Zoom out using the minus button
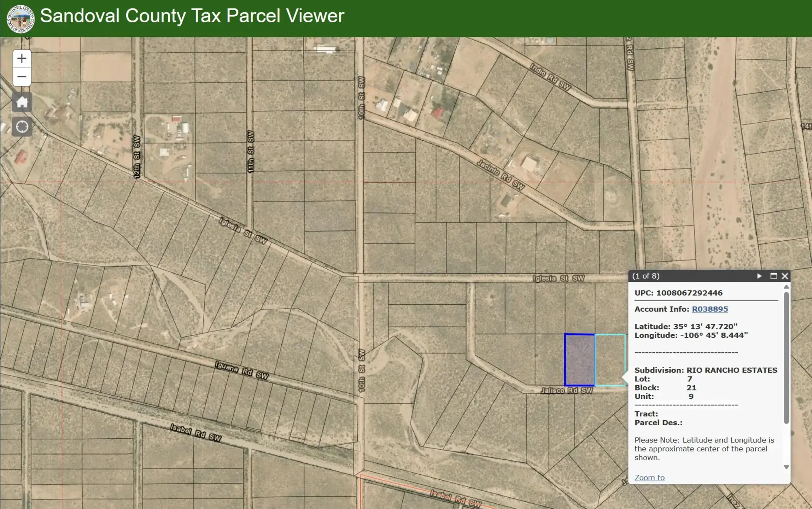The image size is (812, 509). 22,76
